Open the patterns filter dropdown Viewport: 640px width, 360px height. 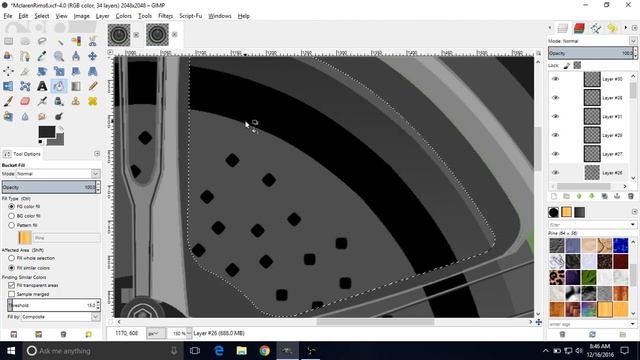coord(633,224)
